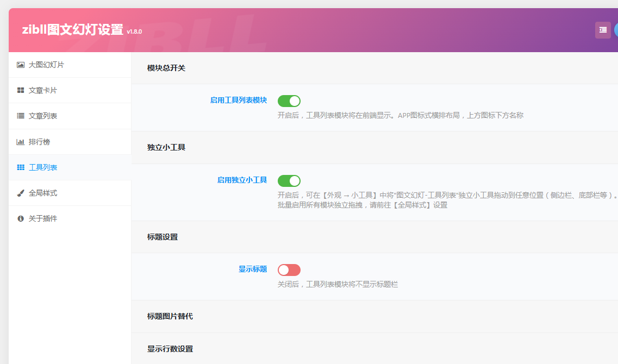The height and width of the screenshot is (364, 618).
Task: Click the 模块总开关 section heading
Action: coord(166,68)
